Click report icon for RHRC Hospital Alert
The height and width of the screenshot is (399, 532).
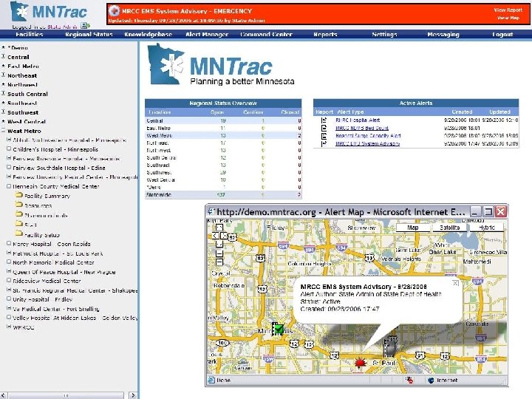pyautogui.click(x=324, y=120)
